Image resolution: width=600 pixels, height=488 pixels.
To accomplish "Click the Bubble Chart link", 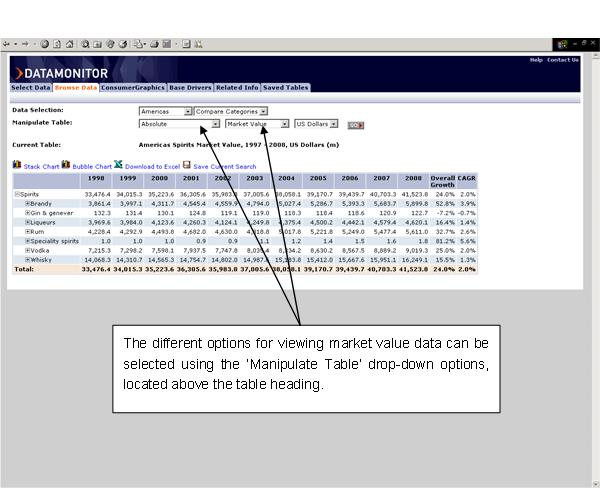I will [92, 167].
